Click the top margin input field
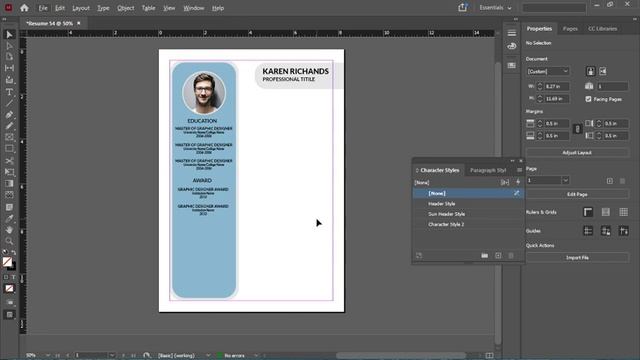640x360 pixels. pos(557,123)
